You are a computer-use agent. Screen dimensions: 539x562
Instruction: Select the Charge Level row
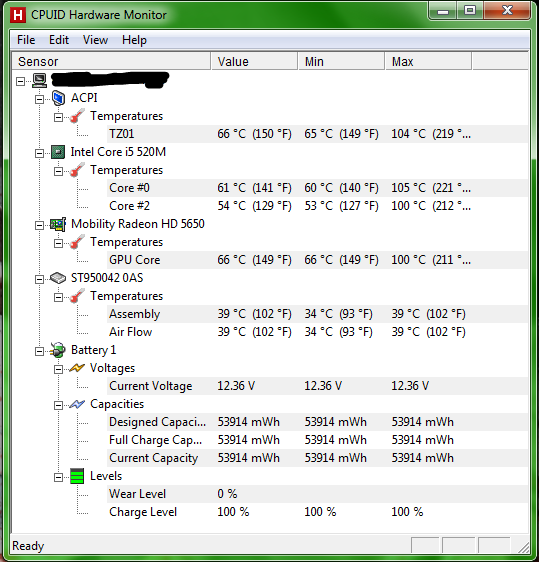pos(317,512)
